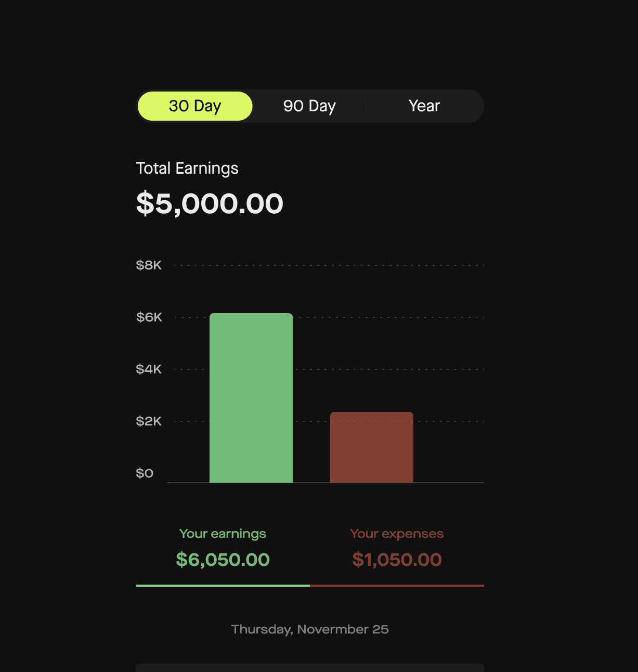Image resolution: width=638 pixels, height=672 pixels.
Task: Click the $0 axis label
Action: [x=145, y=473]
